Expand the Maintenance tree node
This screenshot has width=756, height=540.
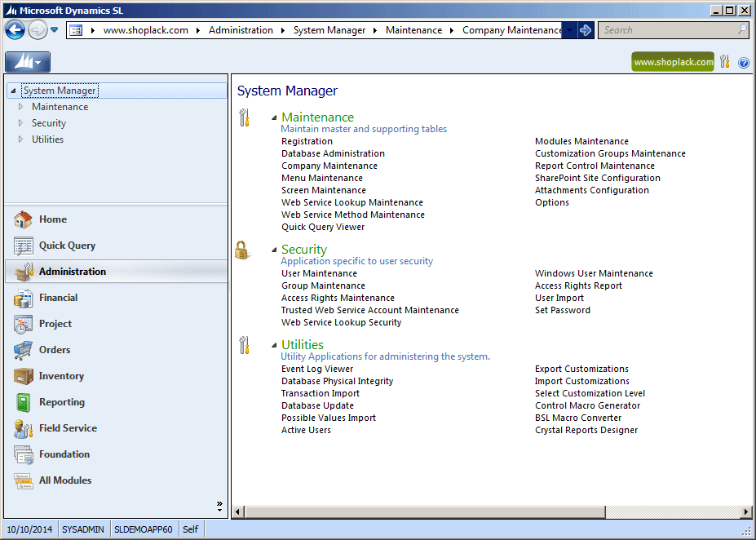20,107
